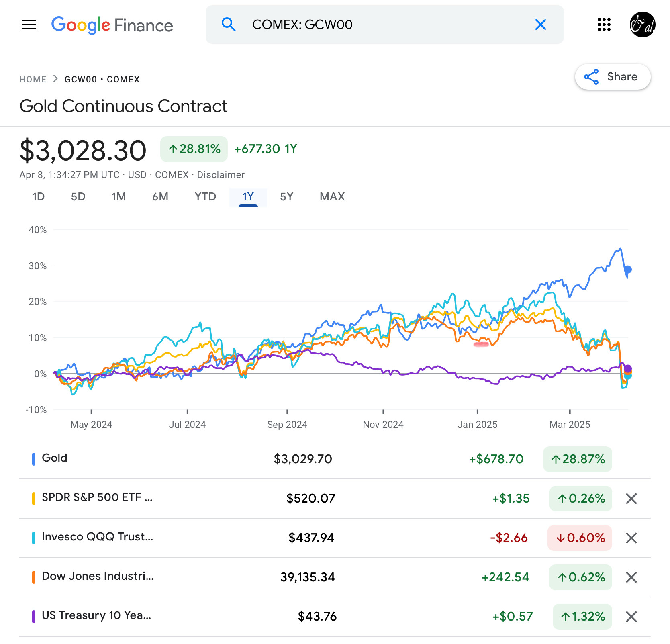This screenshot has height=644, width=670.
Task: Go to HOME breadcrumb
Action: coord(33,79)
